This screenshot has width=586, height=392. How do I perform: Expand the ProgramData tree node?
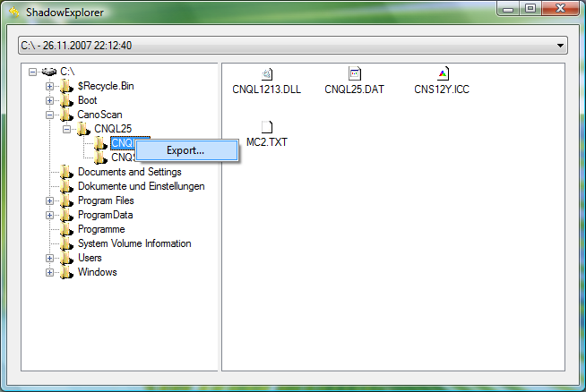49,215
